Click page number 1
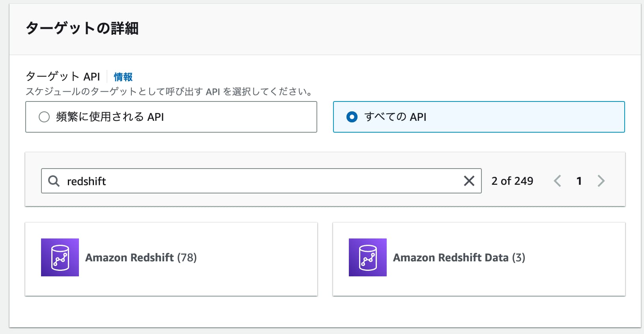 579,181
